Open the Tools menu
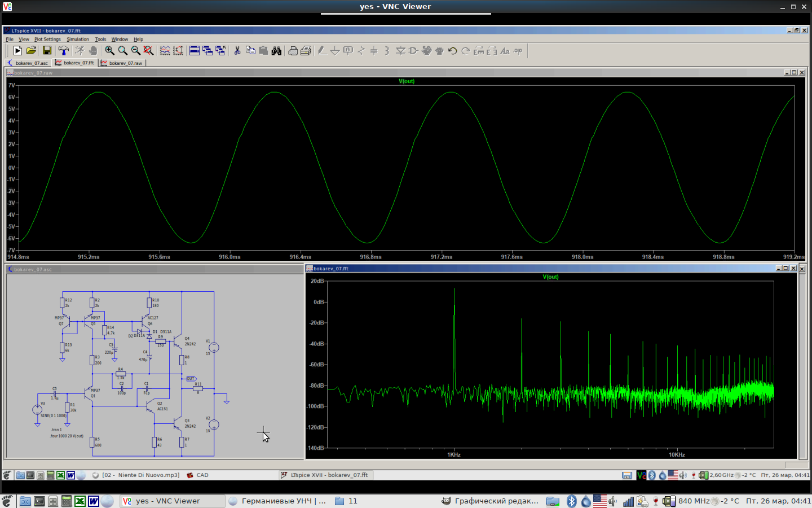The width and height of the screenshot is (812, 508). [x=100, y=40]
